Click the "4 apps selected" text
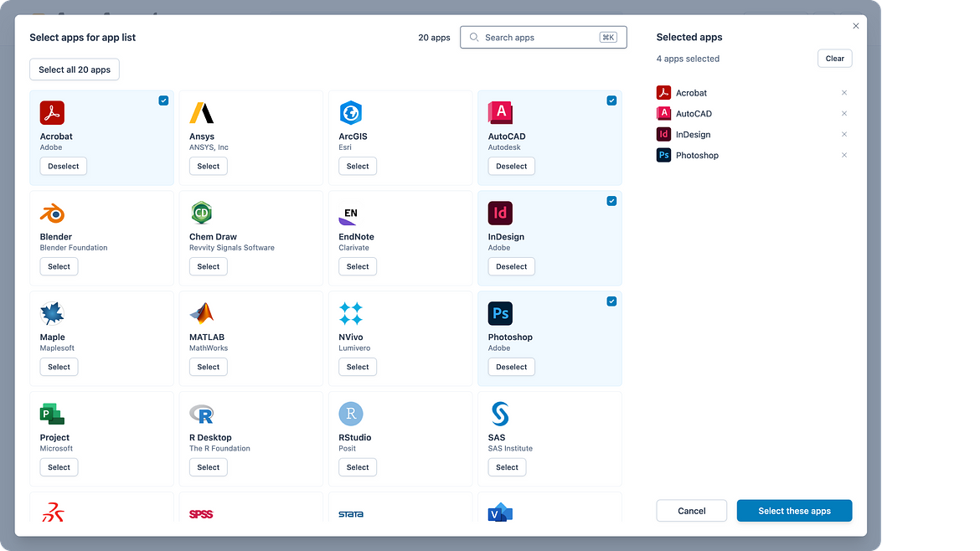980x551 pixels. 688,59
